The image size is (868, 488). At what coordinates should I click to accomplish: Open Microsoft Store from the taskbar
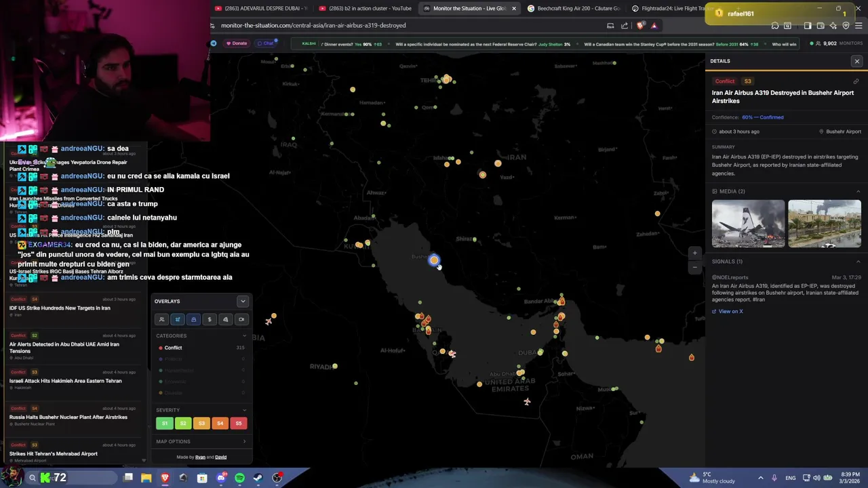coord(202,478)
